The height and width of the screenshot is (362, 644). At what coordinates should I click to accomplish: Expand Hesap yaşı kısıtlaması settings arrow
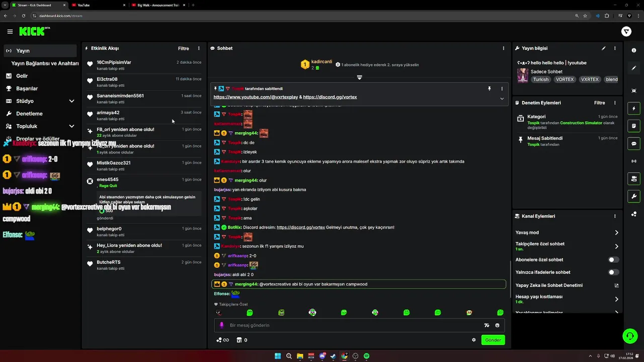coord(616,299)
